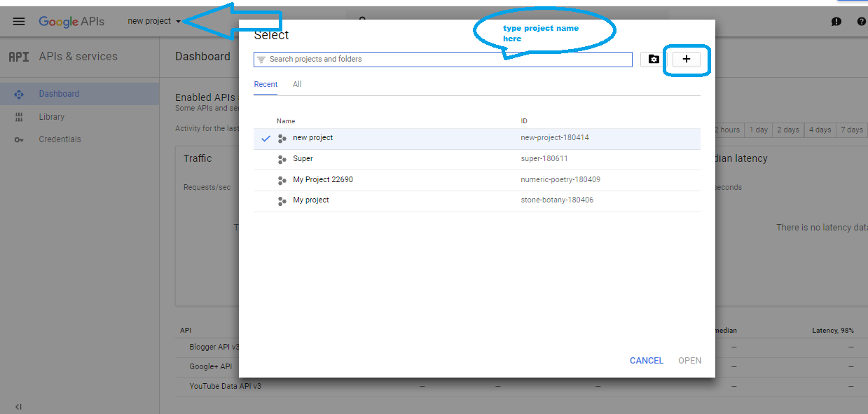
Task: Click the Search projects and folders field
Action: tap(443, 60)
